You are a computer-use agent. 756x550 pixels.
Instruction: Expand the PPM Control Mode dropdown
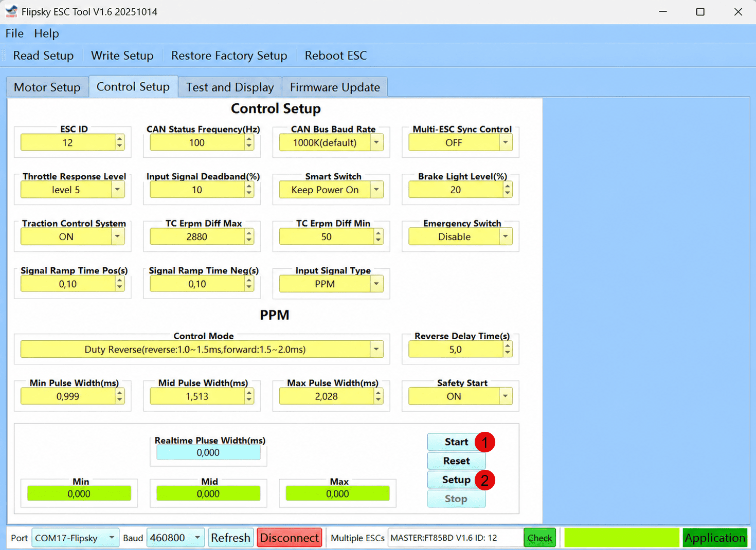[202, 350]
